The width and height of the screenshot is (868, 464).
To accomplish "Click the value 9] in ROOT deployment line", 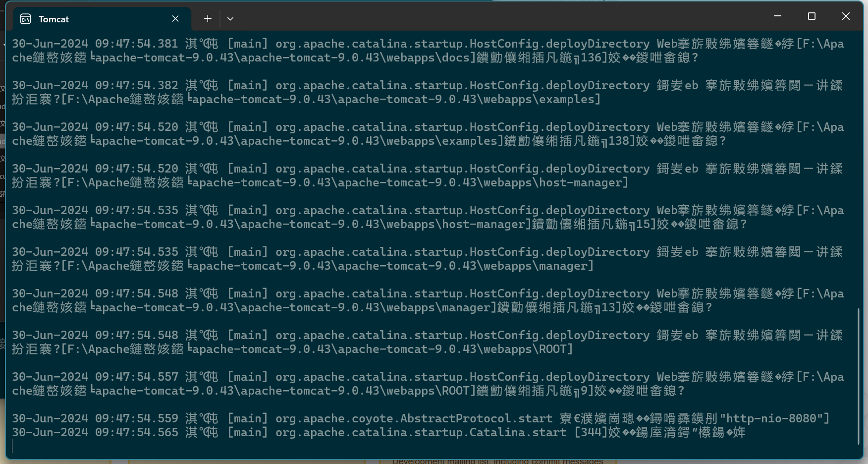I will (587, 391).
